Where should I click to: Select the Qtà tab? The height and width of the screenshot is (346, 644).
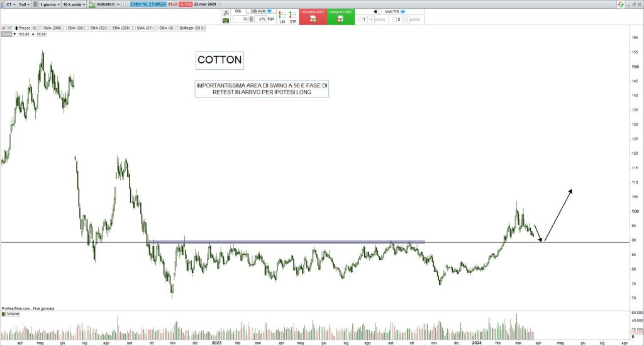238,11
